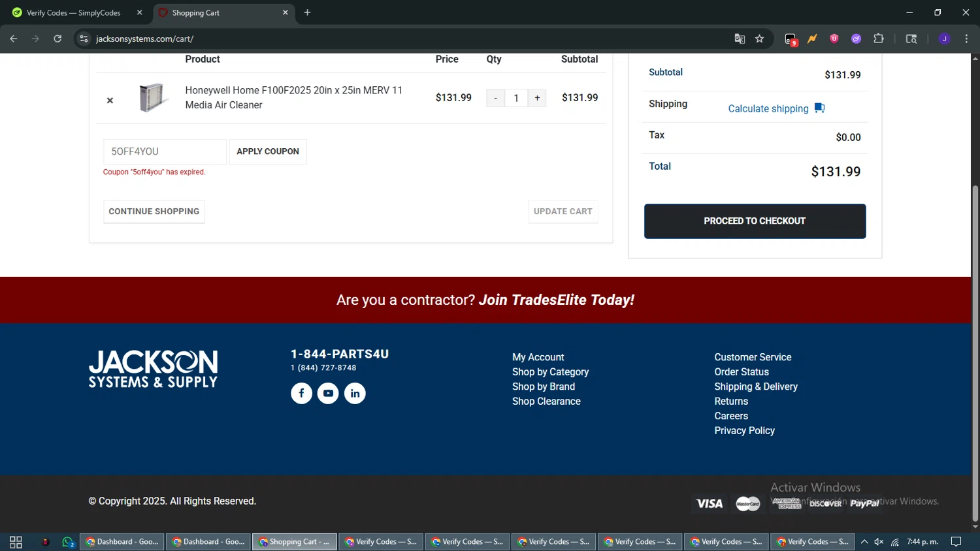Click the phone number 1 (844) 727-8748
Viewport: 980px width, 551px height.
[323, 368]
